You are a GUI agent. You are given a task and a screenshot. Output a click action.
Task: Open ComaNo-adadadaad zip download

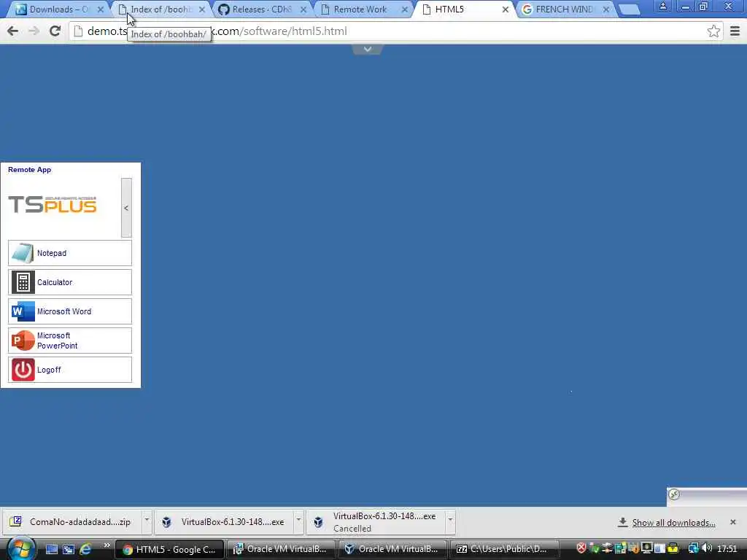73,522
